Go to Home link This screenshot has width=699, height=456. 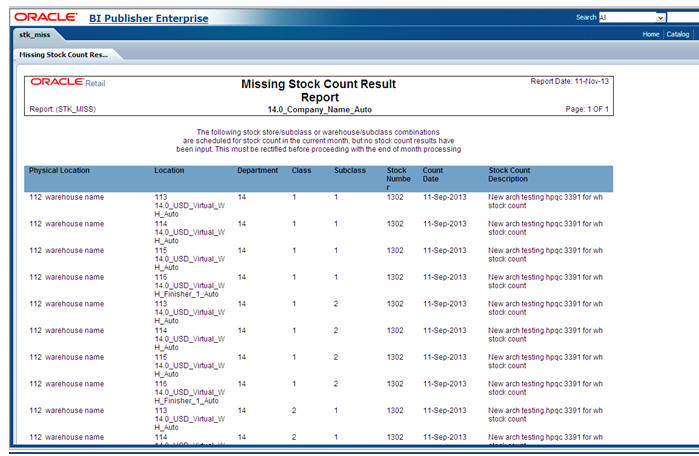tap(650, 34)
